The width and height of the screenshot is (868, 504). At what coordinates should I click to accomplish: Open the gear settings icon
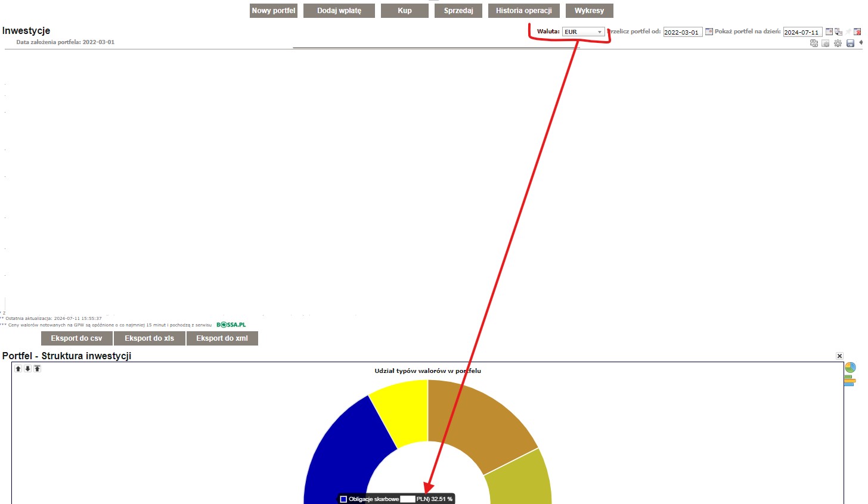(838, 43)
